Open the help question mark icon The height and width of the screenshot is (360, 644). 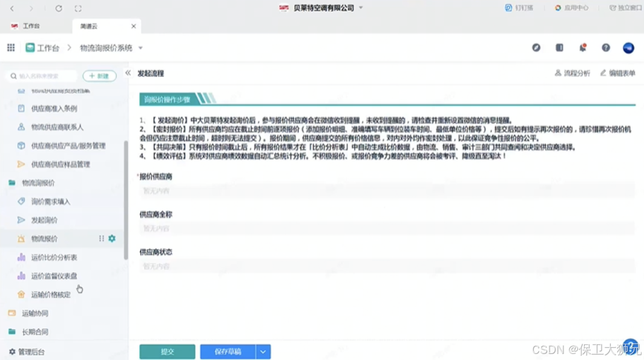tap(605, 47)
